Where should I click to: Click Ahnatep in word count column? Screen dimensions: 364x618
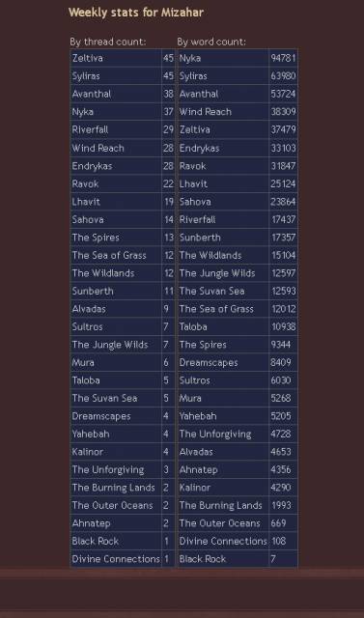pyautogui.click(x=198, y=470)
